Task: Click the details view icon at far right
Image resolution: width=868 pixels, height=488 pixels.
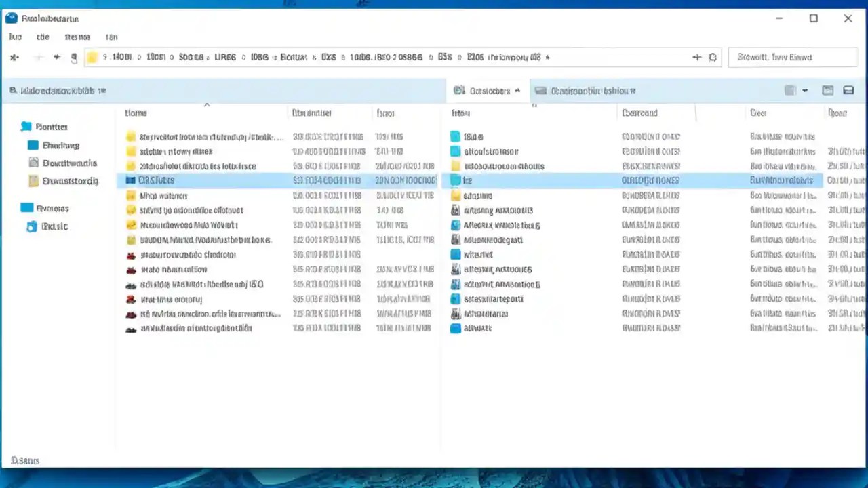Action: click(848, 90)
